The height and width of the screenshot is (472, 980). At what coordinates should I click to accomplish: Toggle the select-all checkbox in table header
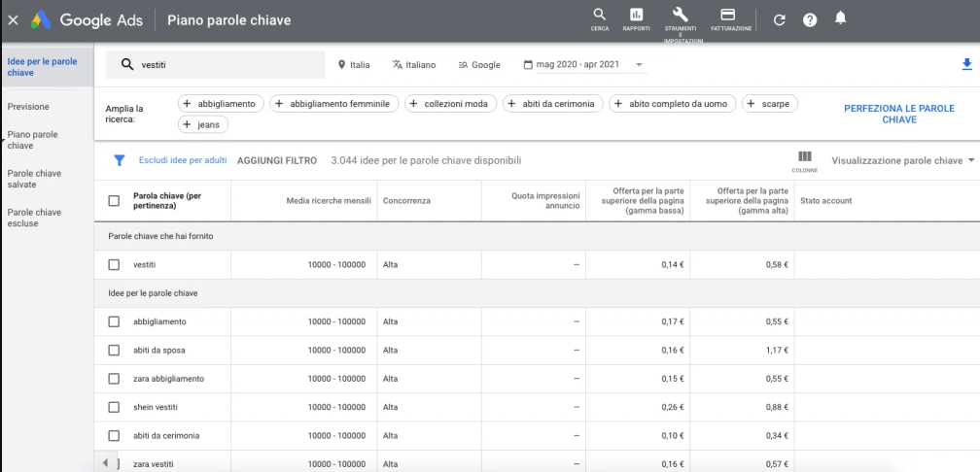point(114,201)
